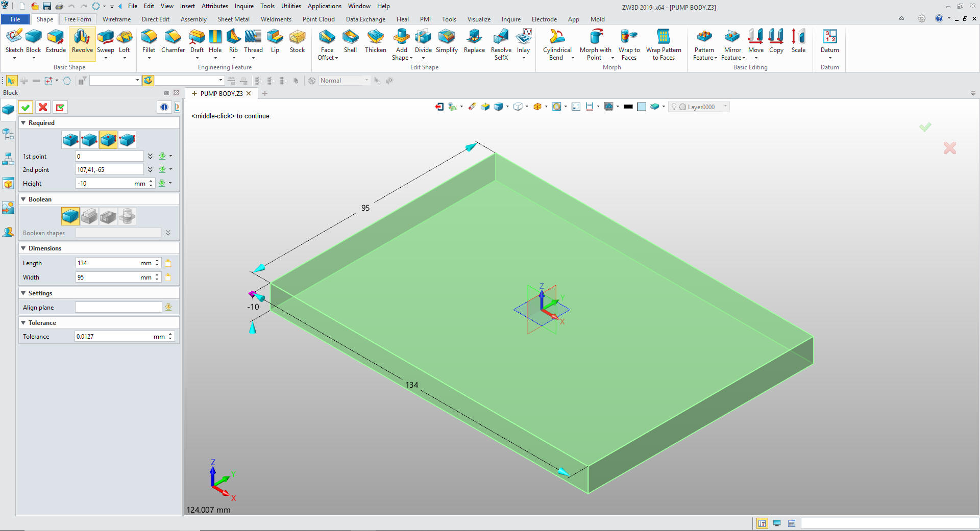Screen dimensions: 980x531
Task: Click Width stepper arrows
Action: click(157, 277)
